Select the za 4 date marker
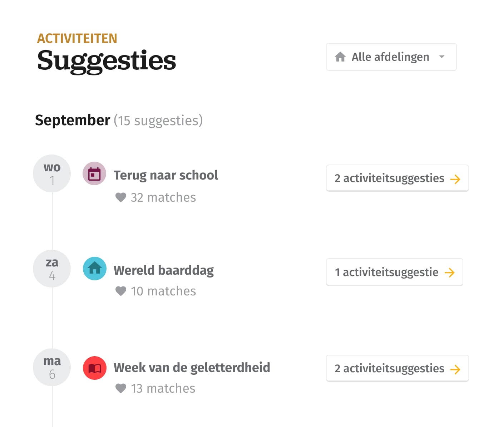 pyautogui.click(x=52, y=269)
